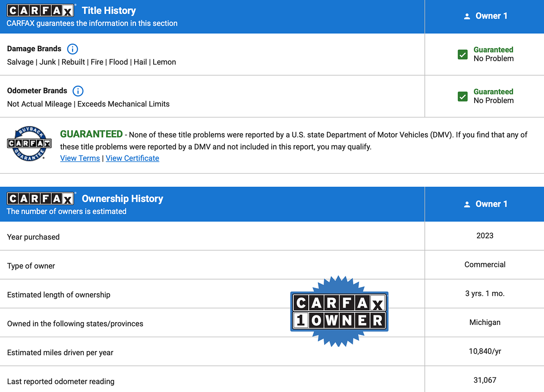544x392 pixels.
Task: Click the green GUARANTEED heading text
Action: pos(92,134)
